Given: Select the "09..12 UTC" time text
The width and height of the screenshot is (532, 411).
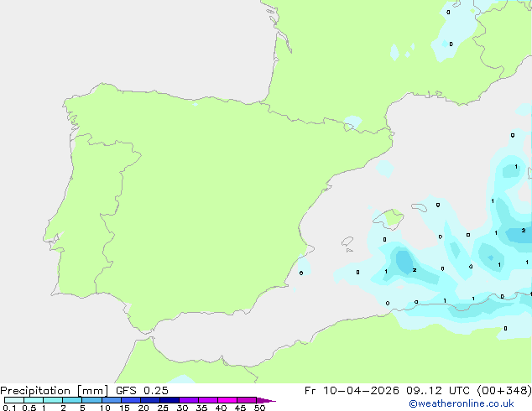Looking at the screenshot, I should click(438, 391).
